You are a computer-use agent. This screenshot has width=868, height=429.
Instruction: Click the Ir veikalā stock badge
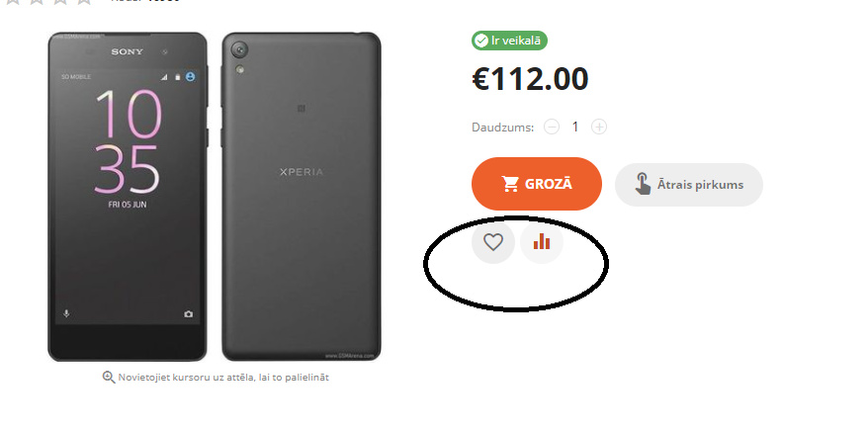(x=509, y=41)
